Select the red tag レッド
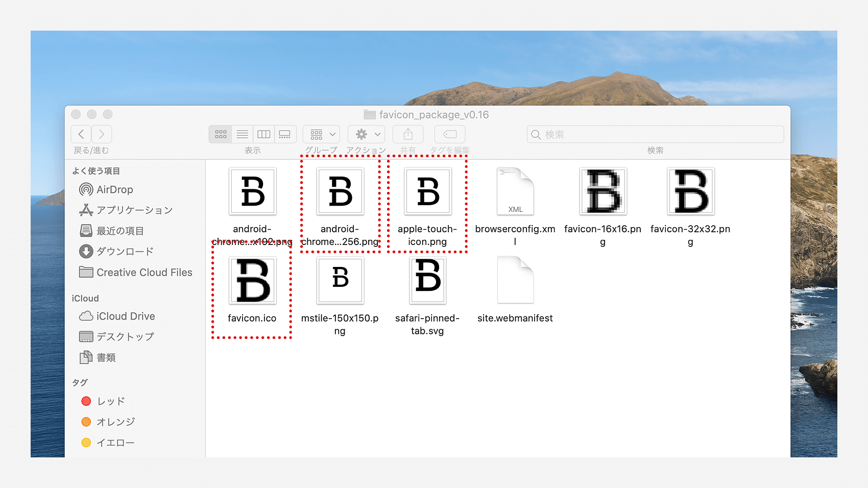 109,401
